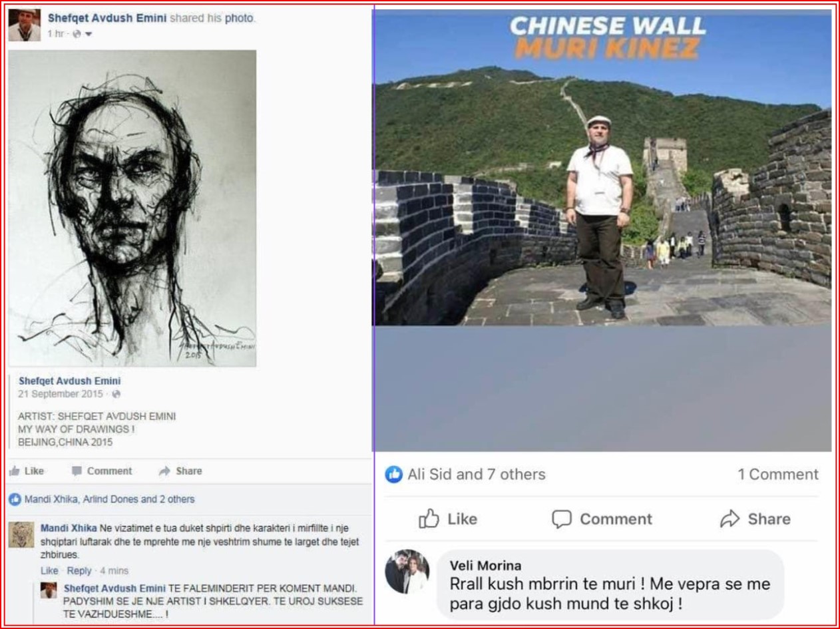Click the 21 September 2015 timestamp
This screenshot has width=840, height=629.
pos(61,394)
